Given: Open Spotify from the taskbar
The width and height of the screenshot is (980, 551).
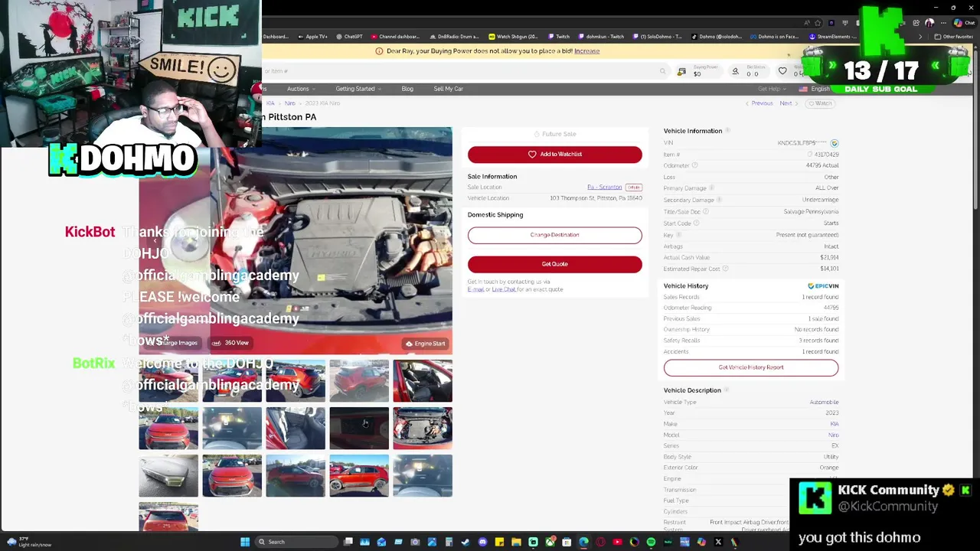Looking at the screenshot, I should (651, 542).
